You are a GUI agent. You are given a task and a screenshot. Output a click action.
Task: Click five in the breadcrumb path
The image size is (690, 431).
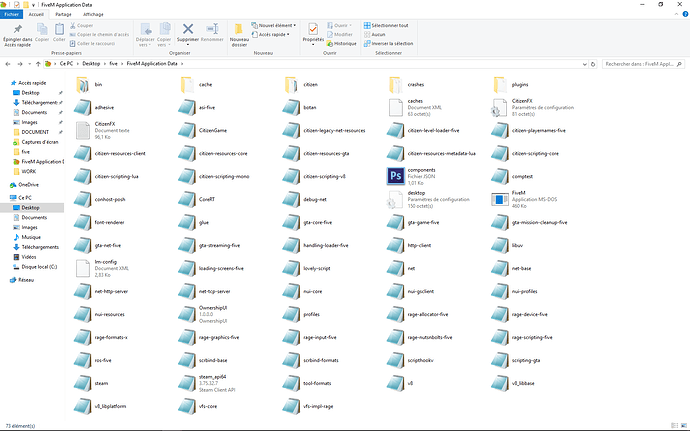(114, 64)
